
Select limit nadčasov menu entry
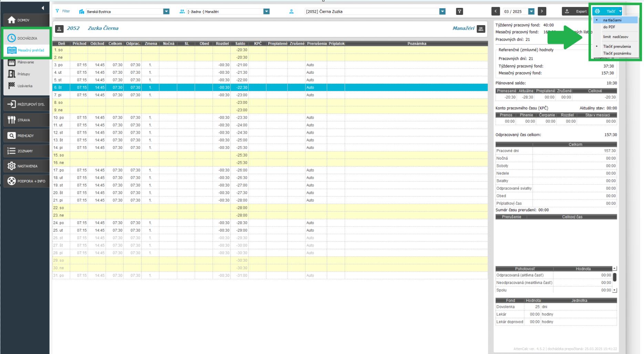coord(615,37)
